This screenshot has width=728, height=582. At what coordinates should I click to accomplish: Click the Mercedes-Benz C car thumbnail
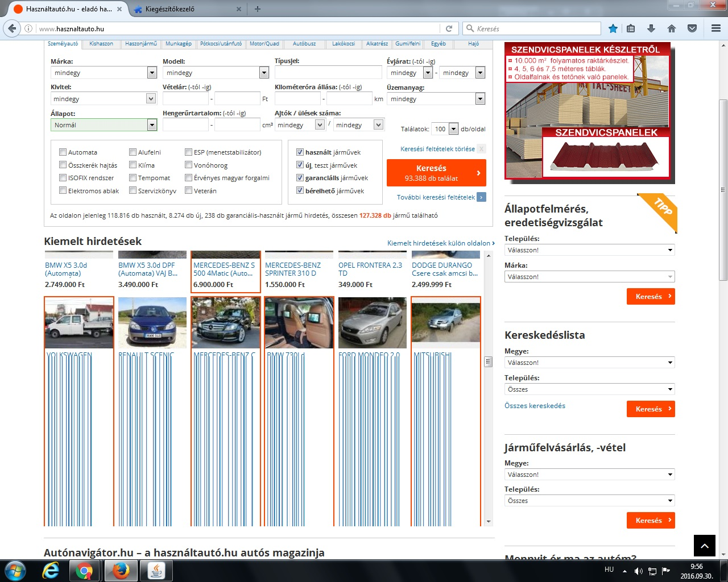(226, 322)
